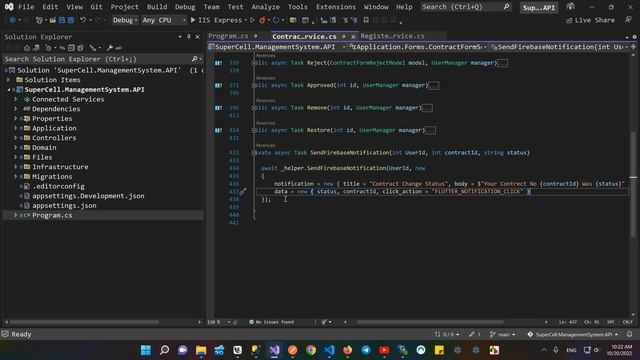Click the Solution Explorer Properties wrench icon
The image size is (640, 360).
click(110, 48)
